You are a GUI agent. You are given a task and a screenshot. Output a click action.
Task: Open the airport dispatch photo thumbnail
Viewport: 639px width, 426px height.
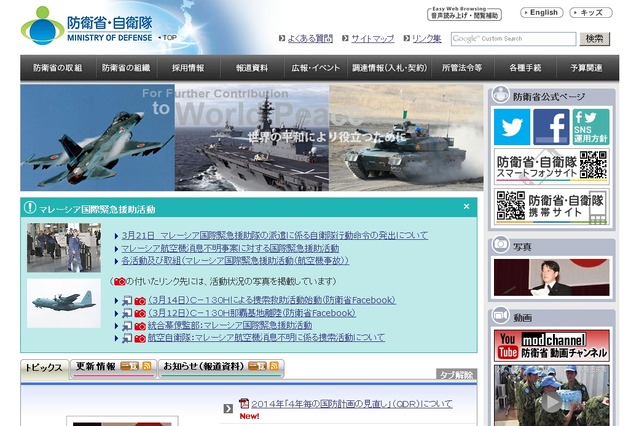pyautogui.click(x=64, y=247)
